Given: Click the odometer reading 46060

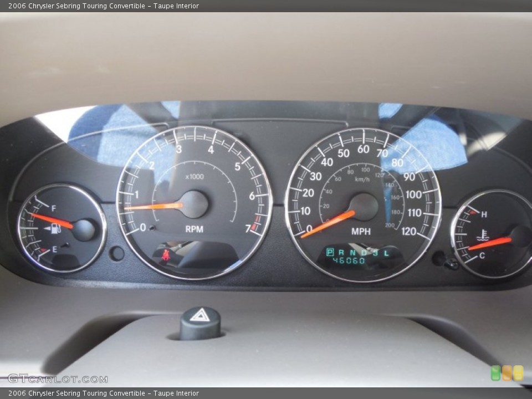Looking at the screenshot, I should pos(349,260).
